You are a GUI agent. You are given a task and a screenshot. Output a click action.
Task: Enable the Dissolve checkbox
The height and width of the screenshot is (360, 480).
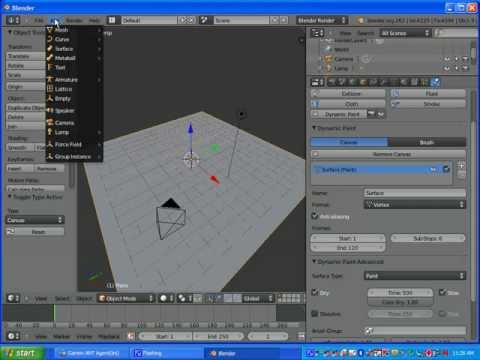point(315,314)
